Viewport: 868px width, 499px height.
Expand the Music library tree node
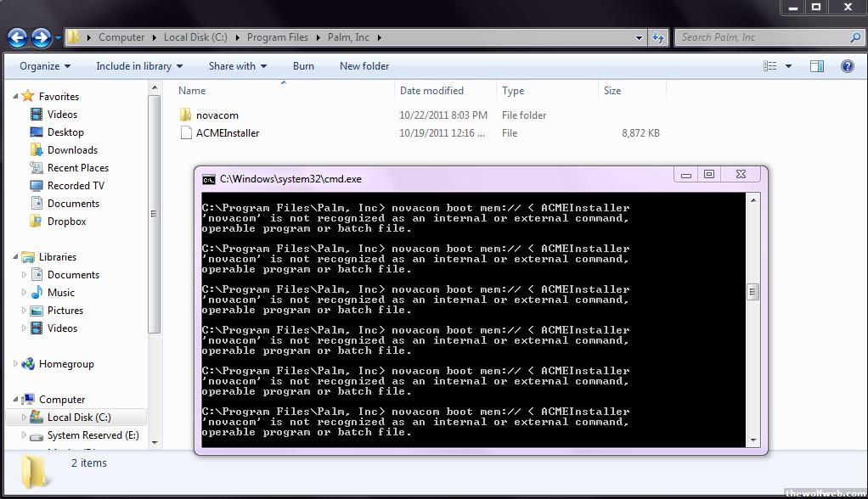[x=25, y=293]
